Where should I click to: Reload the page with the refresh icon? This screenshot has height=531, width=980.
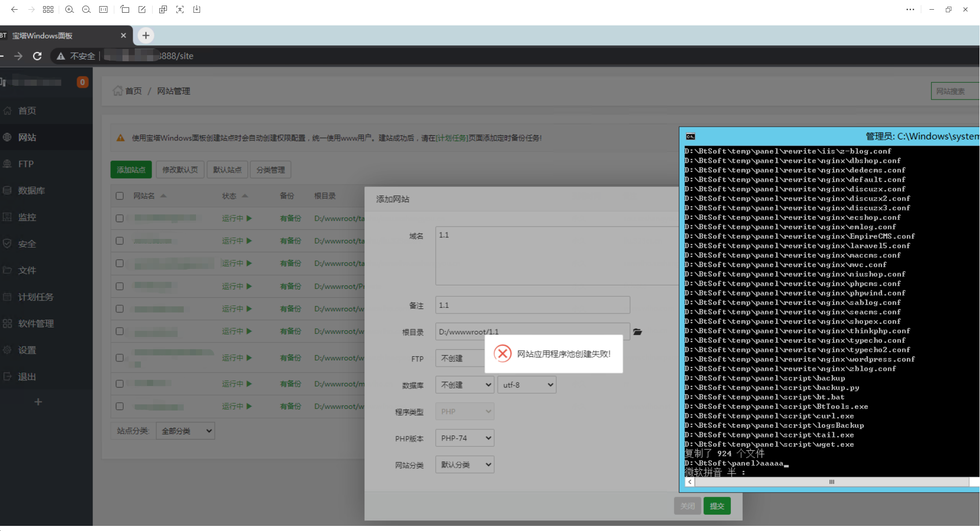37,56
